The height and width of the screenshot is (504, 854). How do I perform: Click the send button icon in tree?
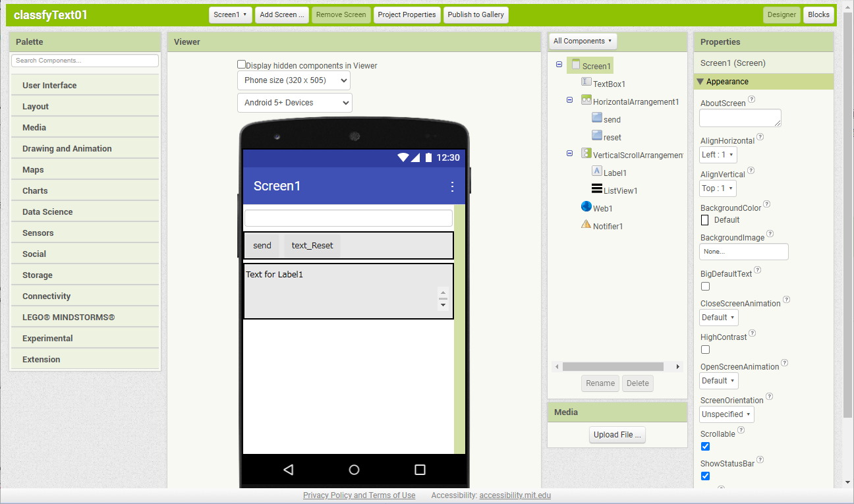[597, 117]
